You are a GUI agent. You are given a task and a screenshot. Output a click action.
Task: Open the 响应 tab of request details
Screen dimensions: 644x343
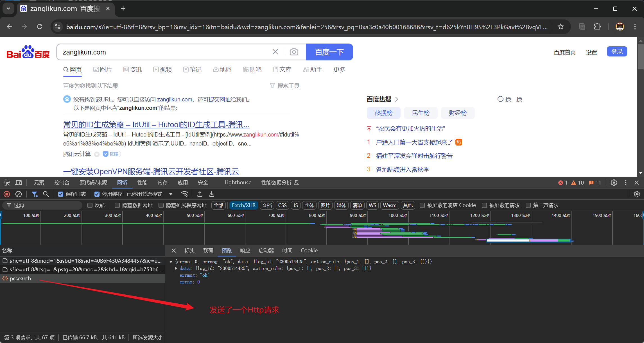coord(245,250)
